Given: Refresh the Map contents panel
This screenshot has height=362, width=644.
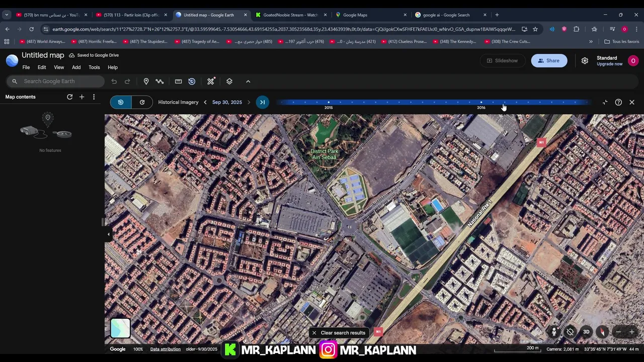Looking at the screenshot, I should pyautogui.click(x=70, y=97).
